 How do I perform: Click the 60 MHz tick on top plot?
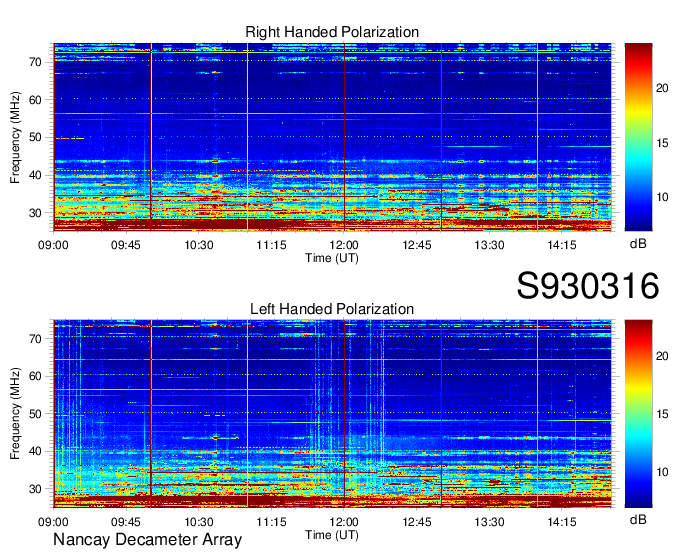point(36,100)
